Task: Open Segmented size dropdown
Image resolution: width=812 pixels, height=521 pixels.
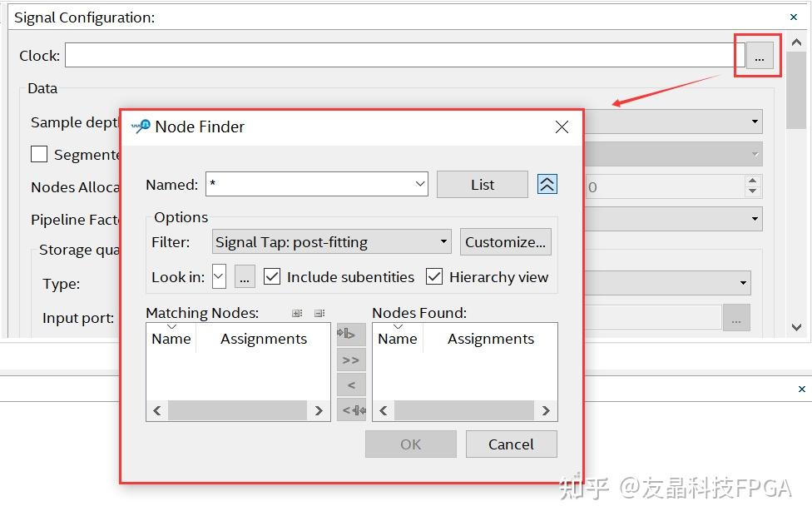Action: click(755, 154)
